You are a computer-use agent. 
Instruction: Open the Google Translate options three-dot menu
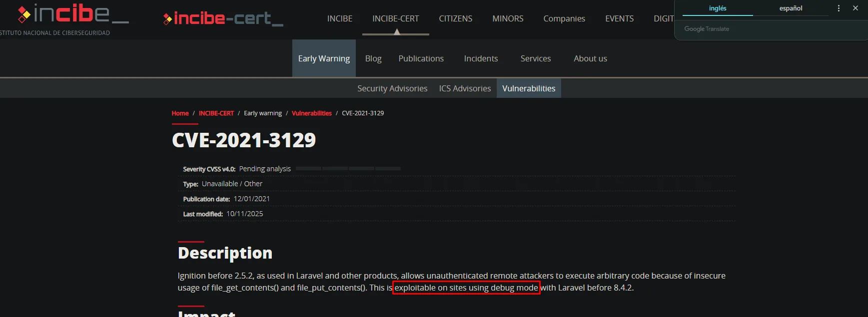tap(839, 8)
